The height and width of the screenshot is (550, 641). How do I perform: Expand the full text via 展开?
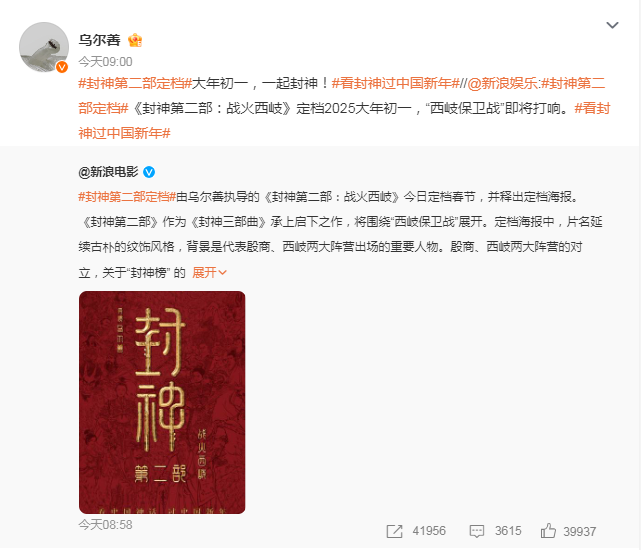(209, 272)
